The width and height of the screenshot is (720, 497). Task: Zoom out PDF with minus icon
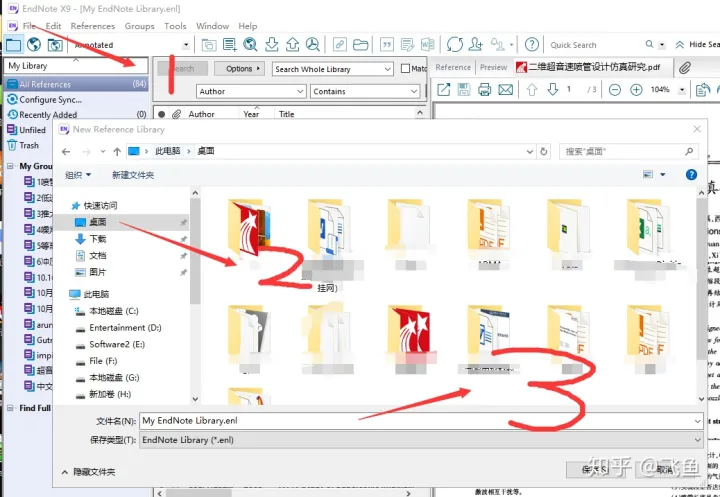click(615, 90)
